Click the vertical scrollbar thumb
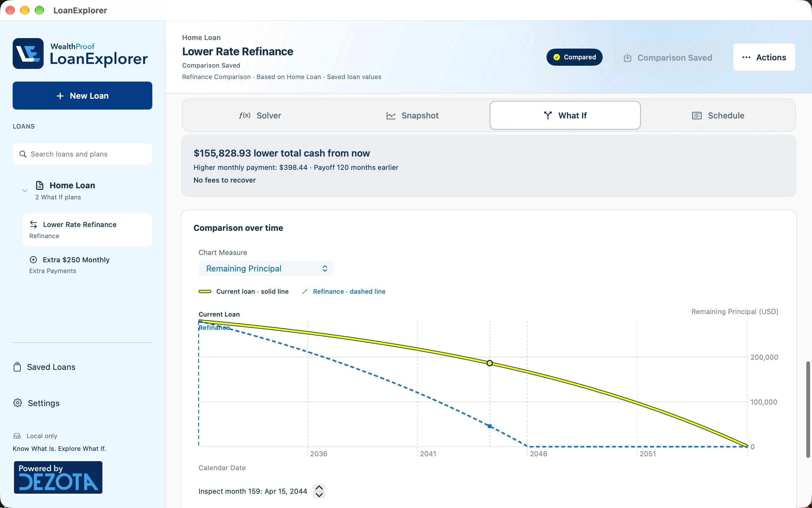 point(808,409)
